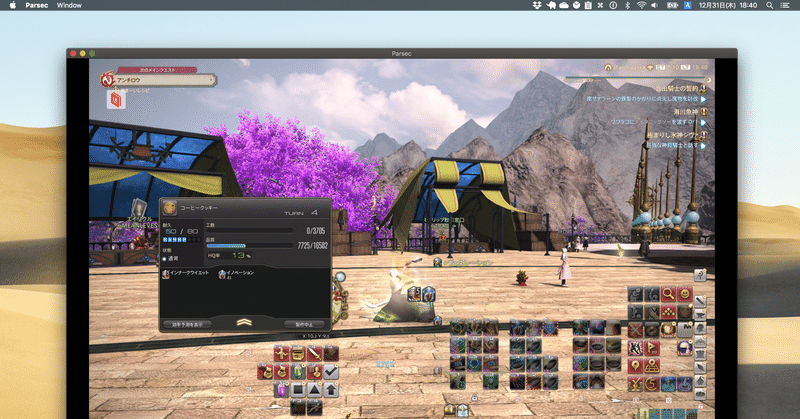Open the volume control in the menu bar
This screenshot has height=419, width=800.
tap(655, 5)
